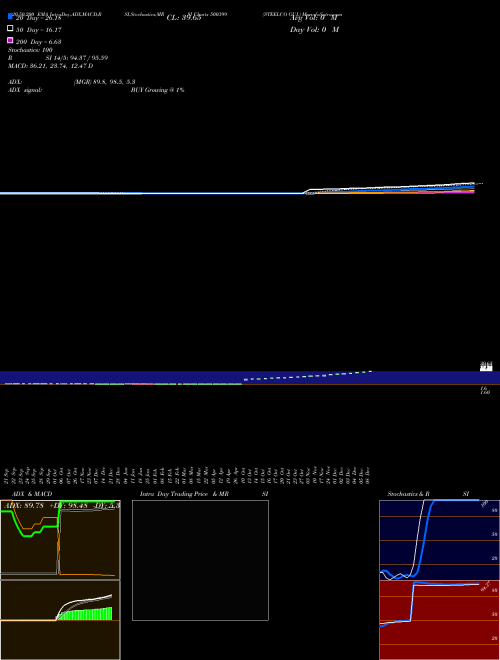The width and height of the screenshot is (500, 660).
Task: Click the 'Day Vol: 0 M' text
Action: [314, 29]
